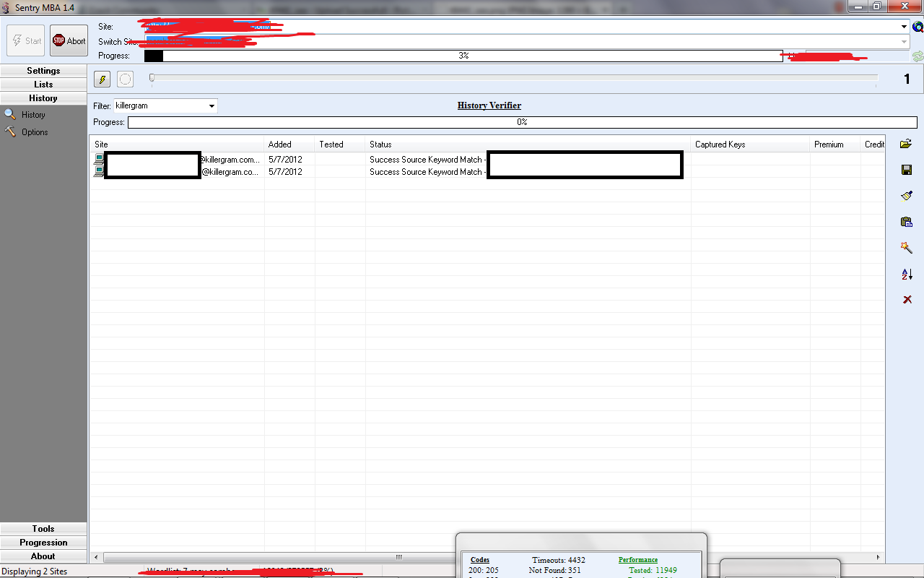Viewport: 924px width, 578px height.
Task: Click the horizontal scrollbar thumb
Action: click(x=398, y=558)
